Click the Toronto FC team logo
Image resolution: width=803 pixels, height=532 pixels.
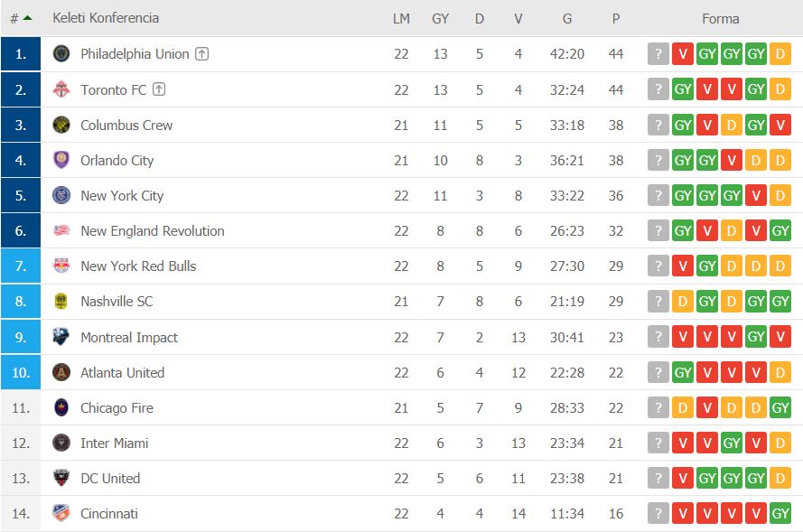tap(61, 89)
